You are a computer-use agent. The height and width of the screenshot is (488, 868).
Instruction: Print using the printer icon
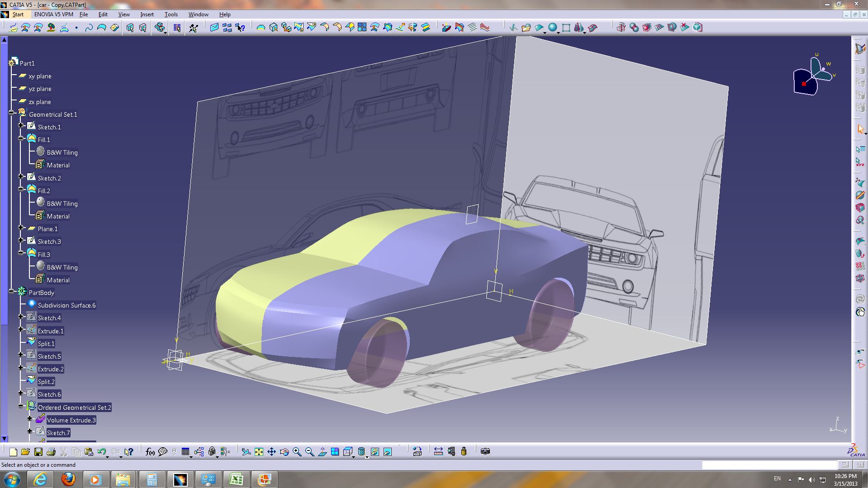tap(51, 451)
